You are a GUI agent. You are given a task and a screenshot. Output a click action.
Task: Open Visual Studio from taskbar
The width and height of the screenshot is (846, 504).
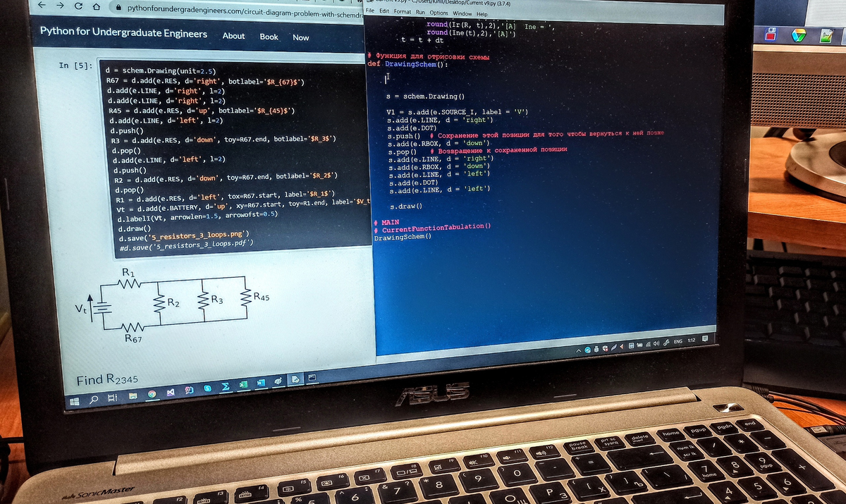pos(171,392)
